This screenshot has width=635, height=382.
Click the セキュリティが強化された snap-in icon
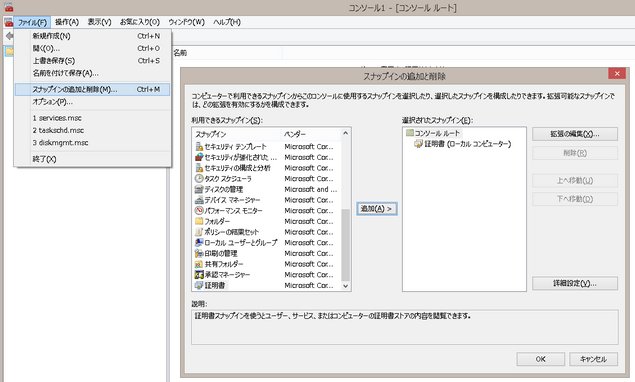199,157
